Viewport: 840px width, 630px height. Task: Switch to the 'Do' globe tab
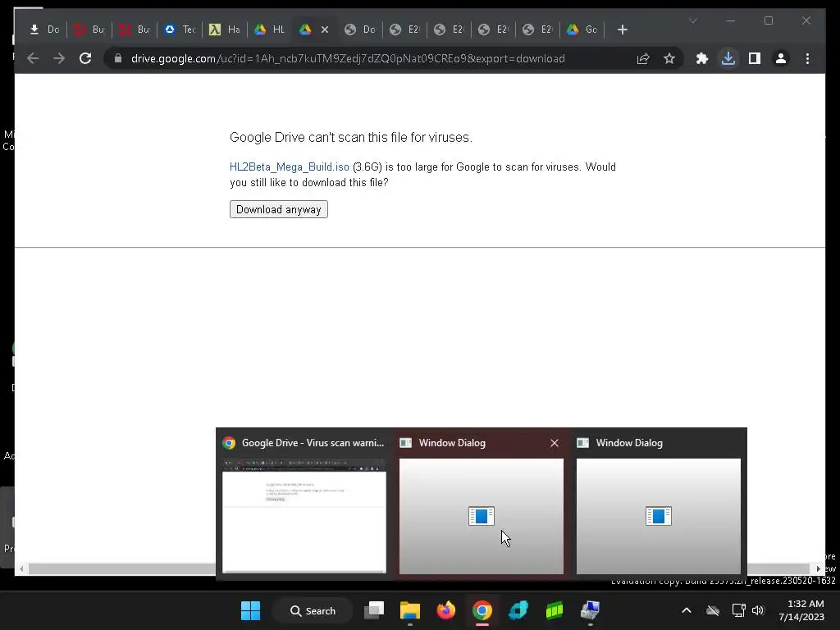(x=360, y=30)
